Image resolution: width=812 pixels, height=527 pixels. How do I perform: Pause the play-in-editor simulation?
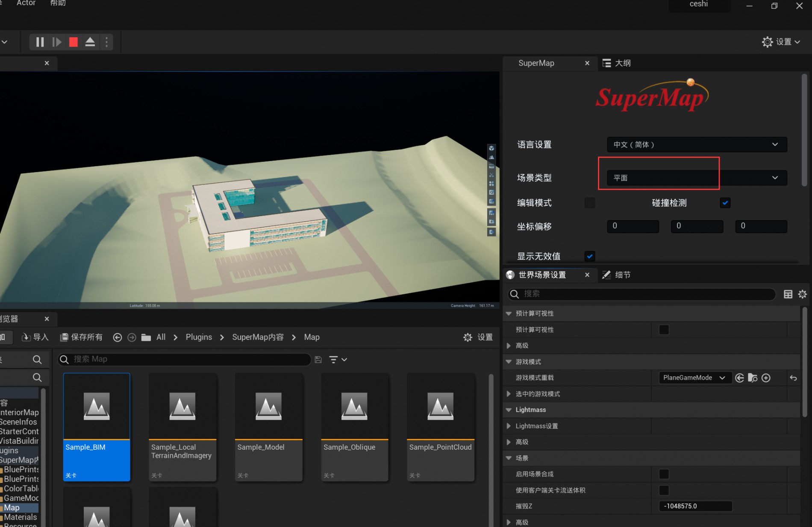pyautogui.click(x=40, y=42)
